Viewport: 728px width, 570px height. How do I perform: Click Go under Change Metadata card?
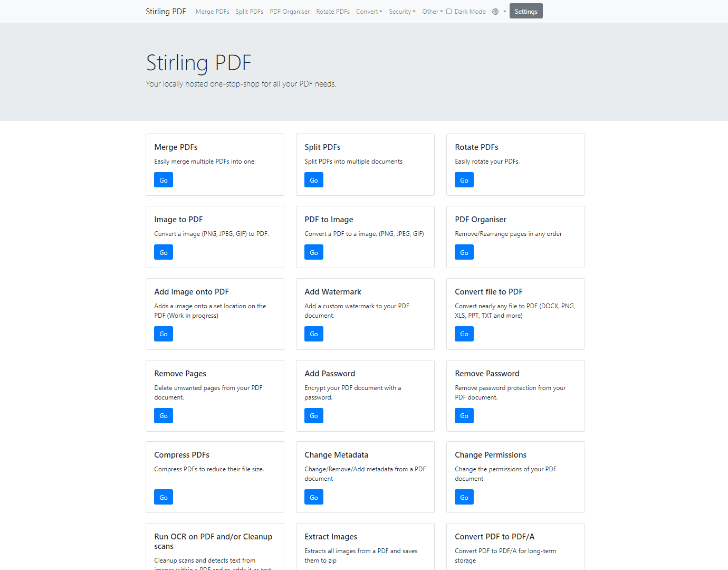click(x=314, y=497)
